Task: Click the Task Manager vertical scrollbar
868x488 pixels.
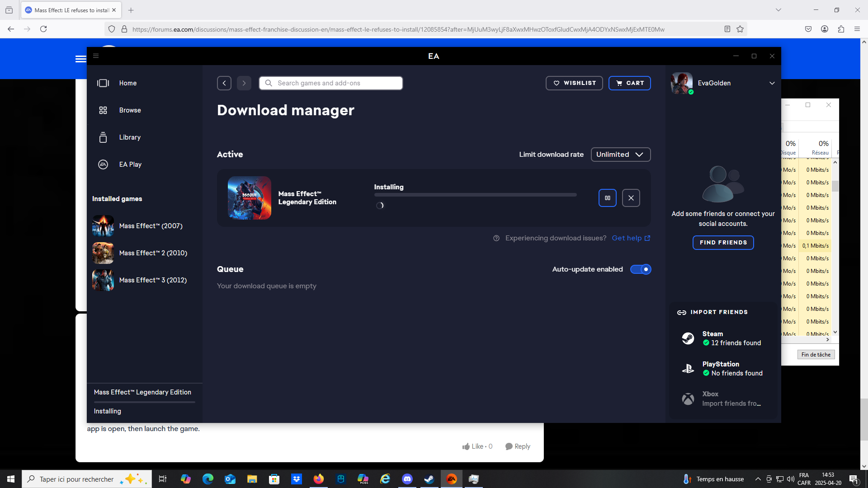Action: click(x=835, y=248)
